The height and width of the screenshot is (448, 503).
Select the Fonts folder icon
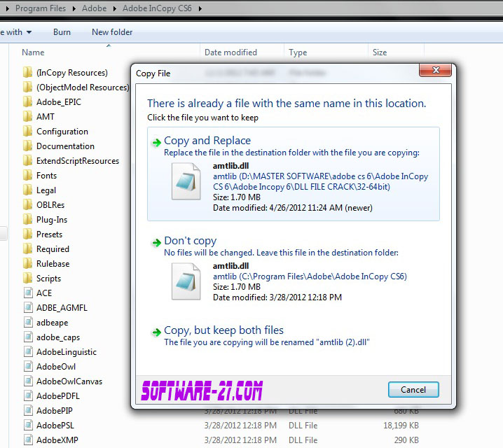27,176
